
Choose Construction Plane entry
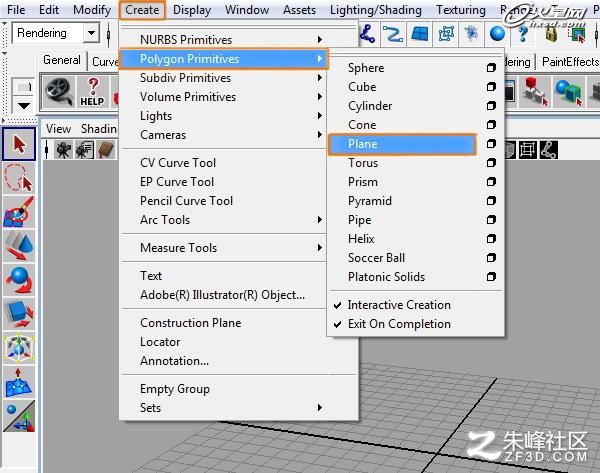click(x=191, y=323)
